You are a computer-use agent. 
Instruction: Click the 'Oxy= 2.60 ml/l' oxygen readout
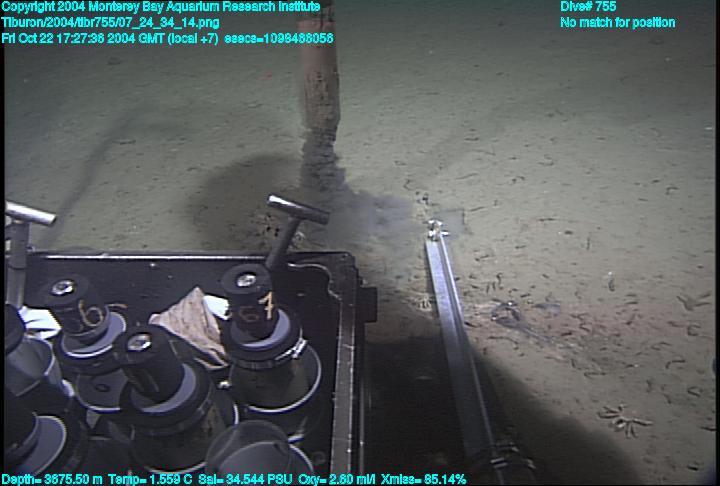tap(337, 479)
